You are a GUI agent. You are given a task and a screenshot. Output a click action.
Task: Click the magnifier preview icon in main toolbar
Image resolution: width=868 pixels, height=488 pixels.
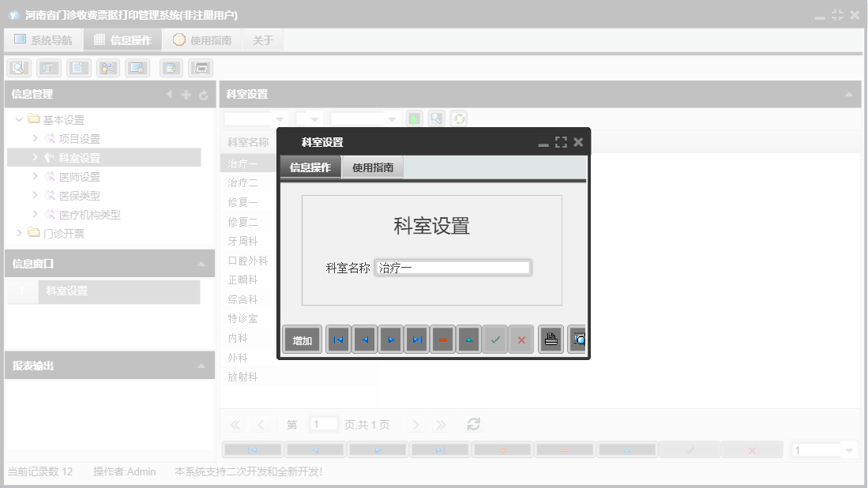click(x=18, y=68)
